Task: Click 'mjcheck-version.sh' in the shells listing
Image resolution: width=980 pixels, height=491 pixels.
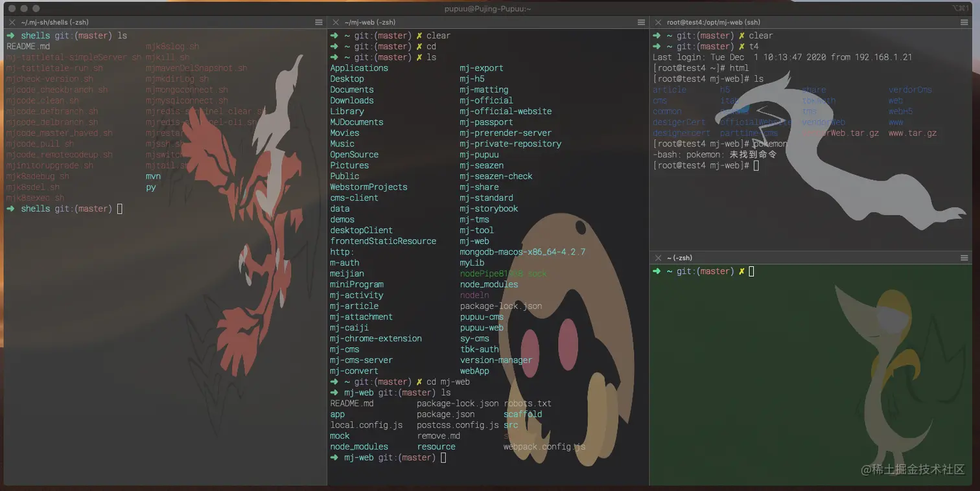Action: pos(49,79)
